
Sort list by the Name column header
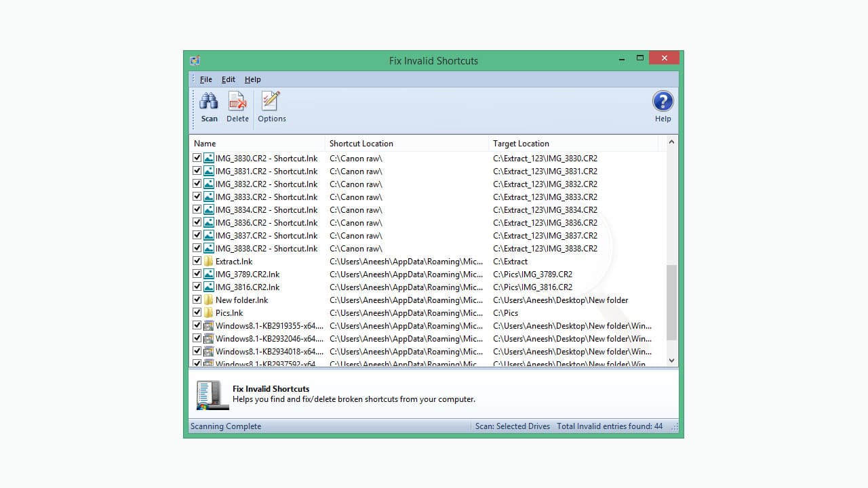click(x=256, y=143)
